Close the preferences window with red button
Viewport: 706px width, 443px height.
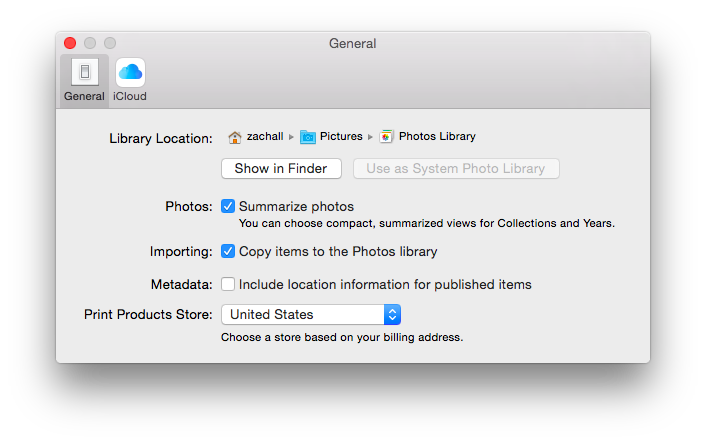[70, 43]
